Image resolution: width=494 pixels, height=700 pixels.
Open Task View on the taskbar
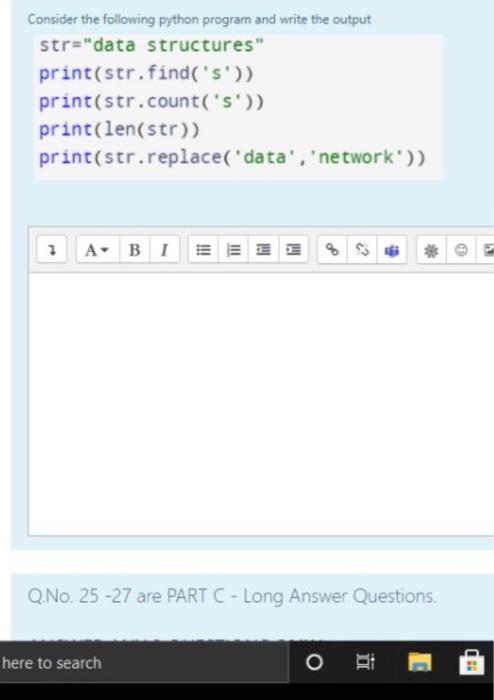tap(365, 662)
